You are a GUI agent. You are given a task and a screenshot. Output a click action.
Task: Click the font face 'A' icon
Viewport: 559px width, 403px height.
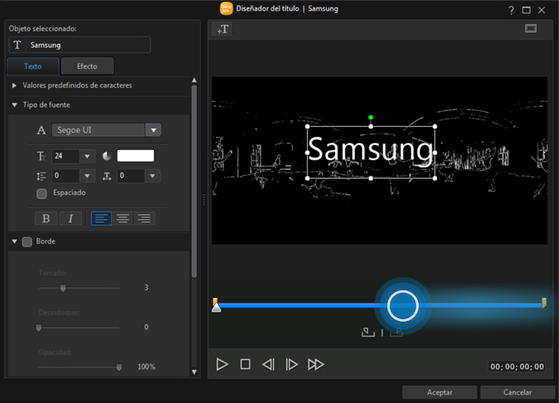pos(41,130)
